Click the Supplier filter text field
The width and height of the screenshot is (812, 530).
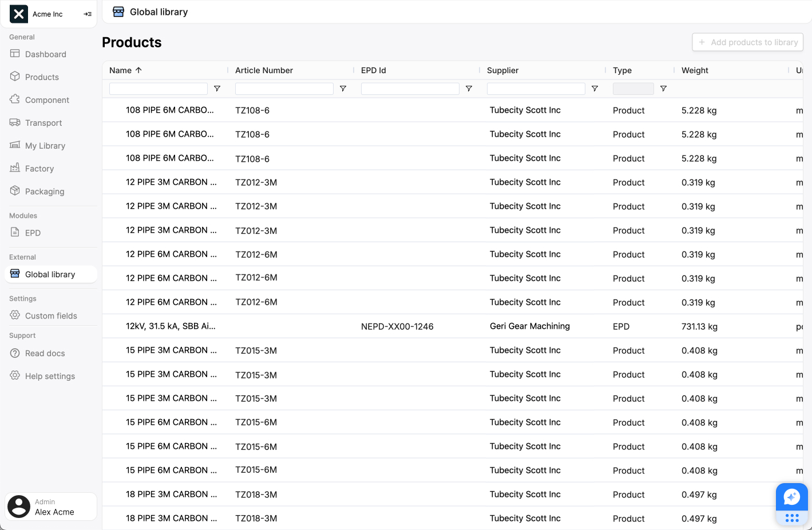[536, 89]
